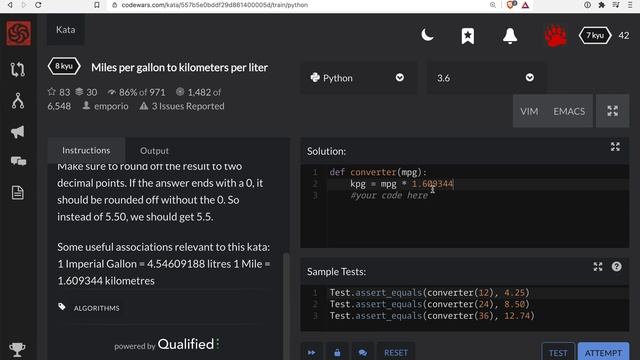Click the Qualified powered-by logo
Screen dimensions: 640x360
click(189, 344)
